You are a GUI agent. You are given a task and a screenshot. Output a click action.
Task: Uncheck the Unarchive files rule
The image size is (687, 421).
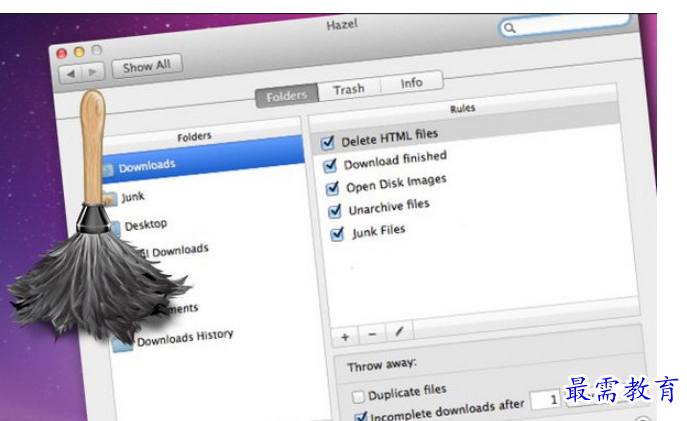coord(334,211)
